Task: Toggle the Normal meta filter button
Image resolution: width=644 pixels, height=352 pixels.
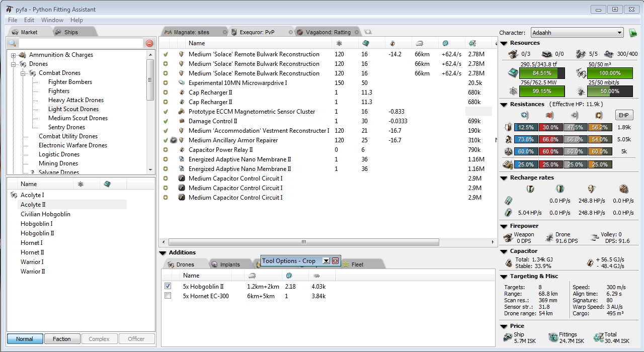Action: [x=25, y=339]
